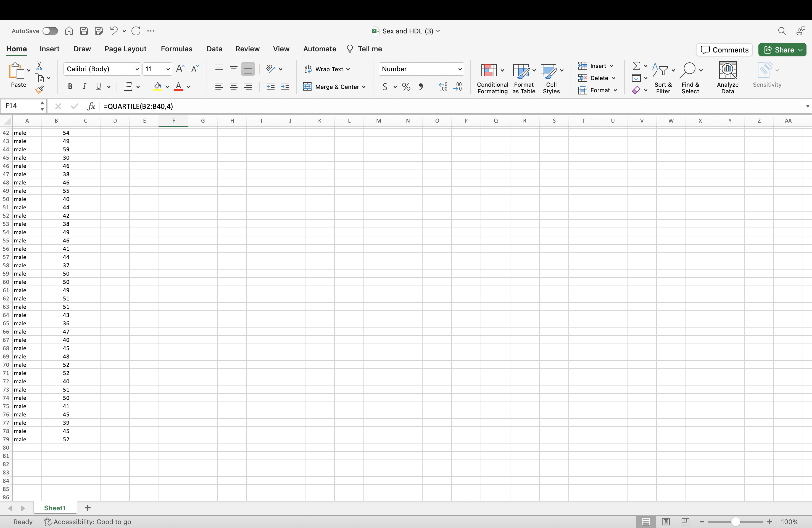The image size is (812, 528).
Task: Click the Insert Function fx icon
Action: [91, 106]
